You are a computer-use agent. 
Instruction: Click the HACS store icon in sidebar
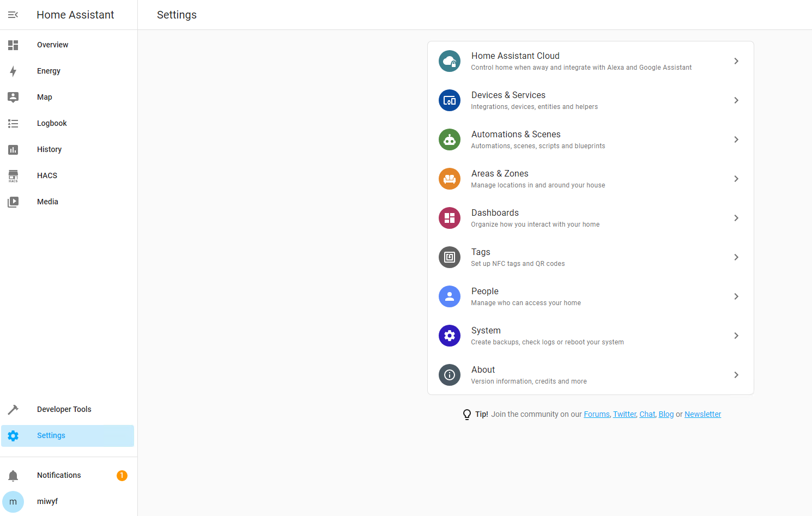13,175
